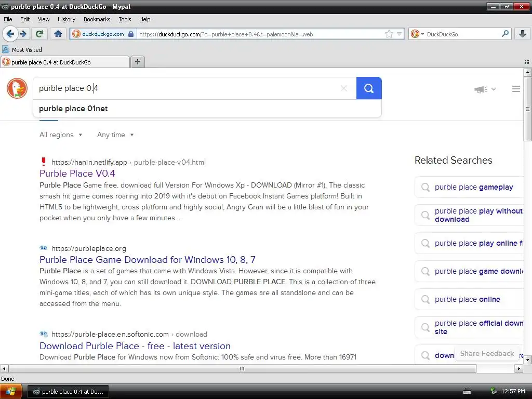The image size is (532, 399).
Task: Bookmark this page with the star icon
Action: [x=389, y=34]
